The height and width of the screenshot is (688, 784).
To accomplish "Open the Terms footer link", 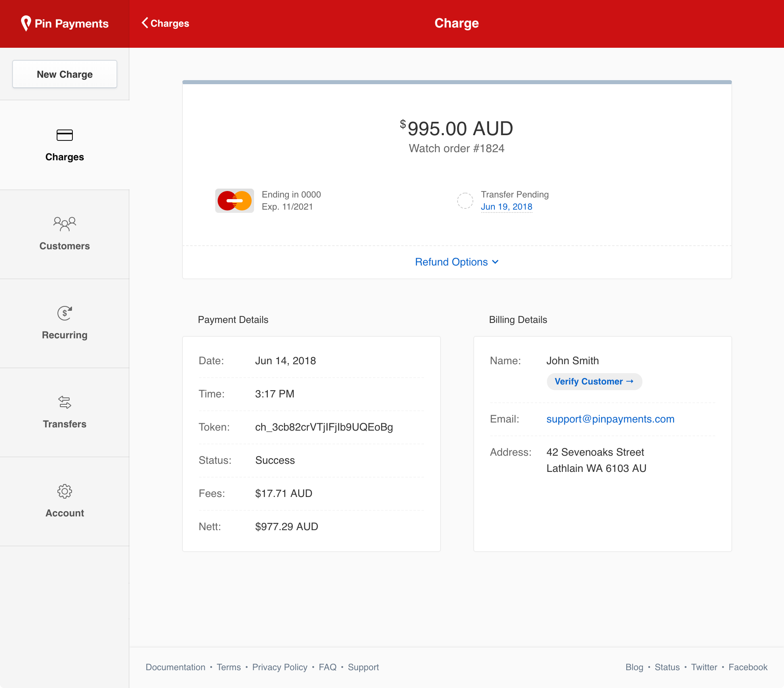I will (229, 667).
